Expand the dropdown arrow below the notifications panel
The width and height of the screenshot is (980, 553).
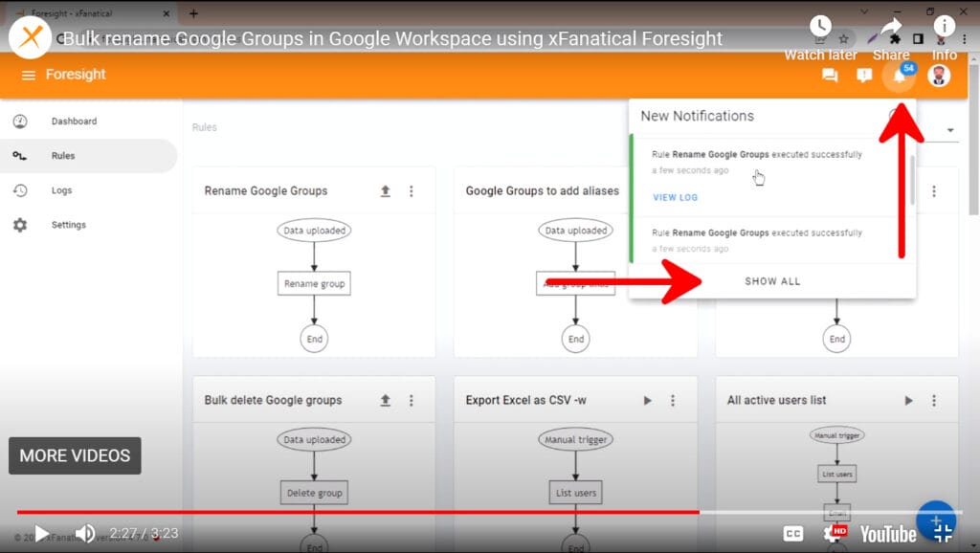point(950,129)
